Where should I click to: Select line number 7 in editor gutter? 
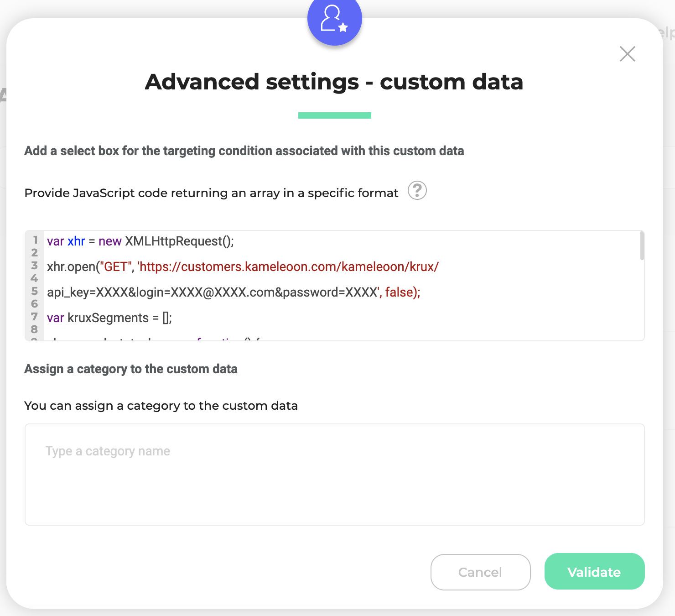pos(35,316)
